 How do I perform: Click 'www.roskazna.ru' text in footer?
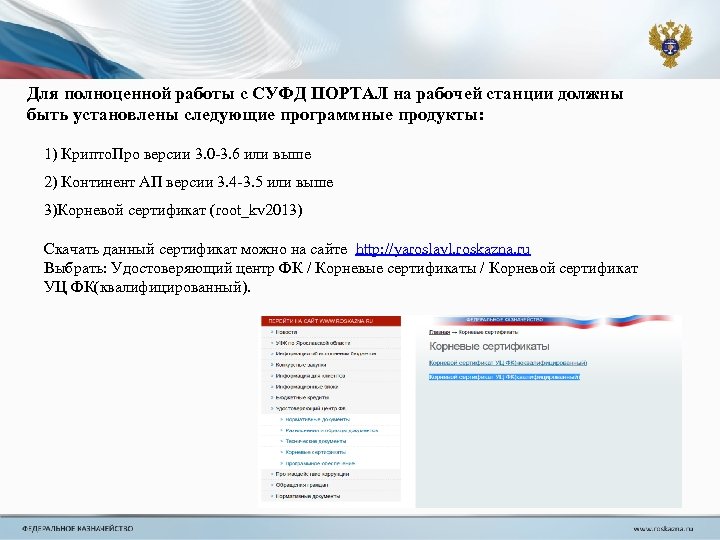663,529
